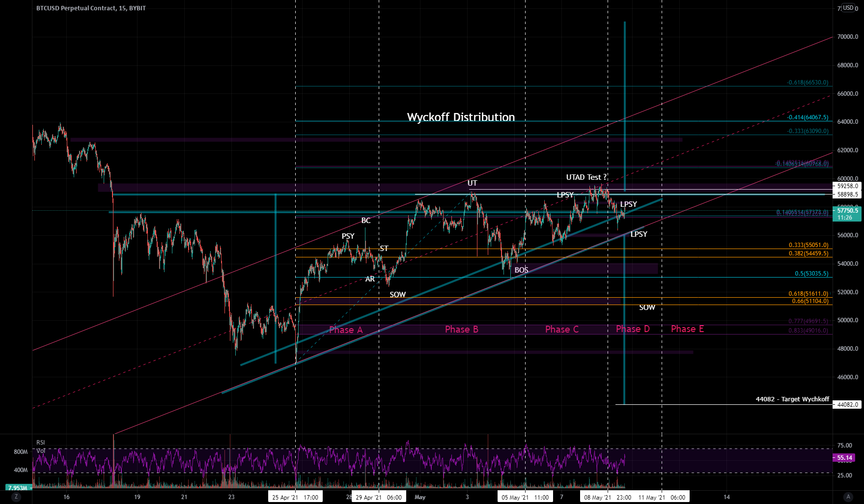Click the RSI value 55.14 label
864x504 pixels.
click(x=845, y=458)
